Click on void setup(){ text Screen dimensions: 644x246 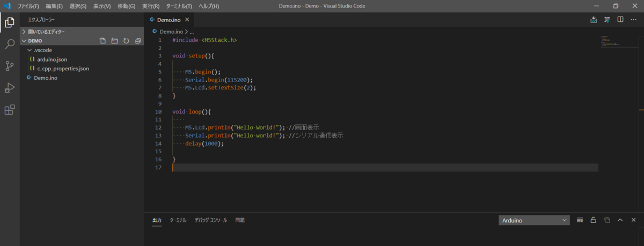194,56
